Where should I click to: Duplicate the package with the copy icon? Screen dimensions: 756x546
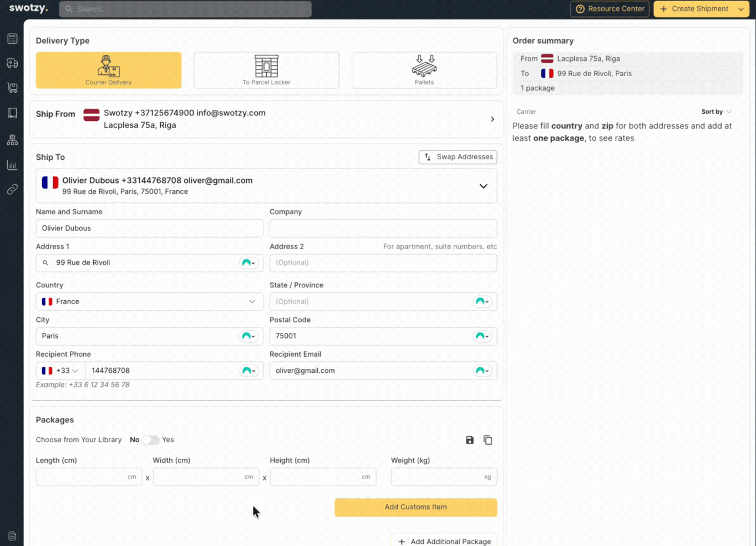click(x=488, y=439)
